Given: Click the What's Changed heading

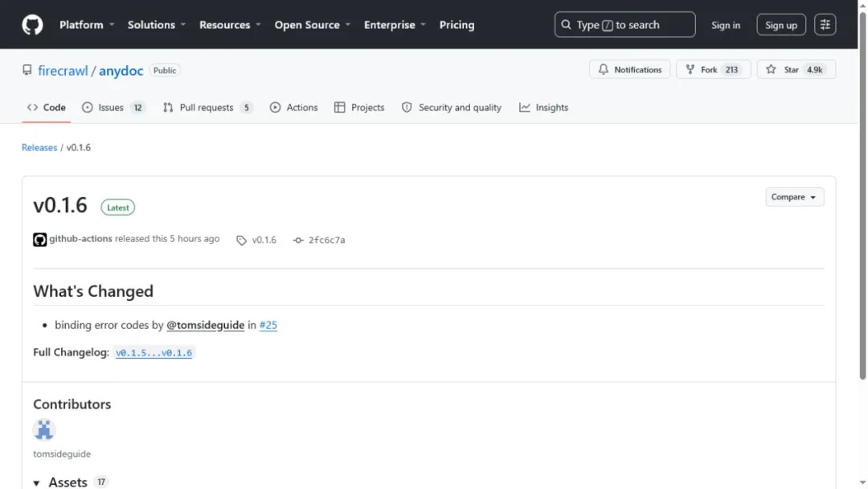Looking at the screenshot, I should (93, 291).
